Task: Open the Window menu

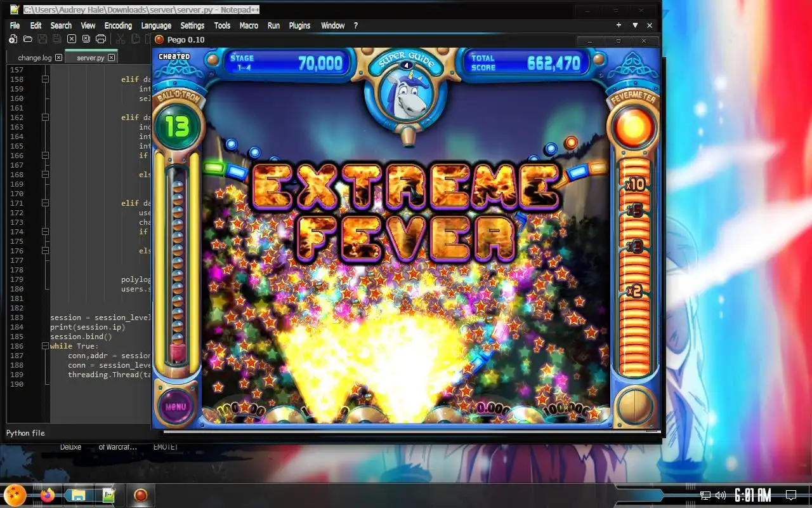Action: point(332,25)
